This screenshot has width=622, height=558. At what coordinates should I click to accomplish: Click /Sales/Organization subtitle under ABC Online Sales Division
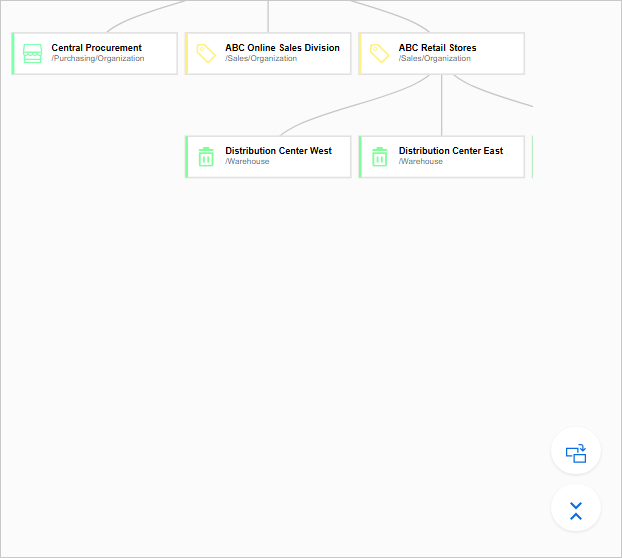point(261,58)
